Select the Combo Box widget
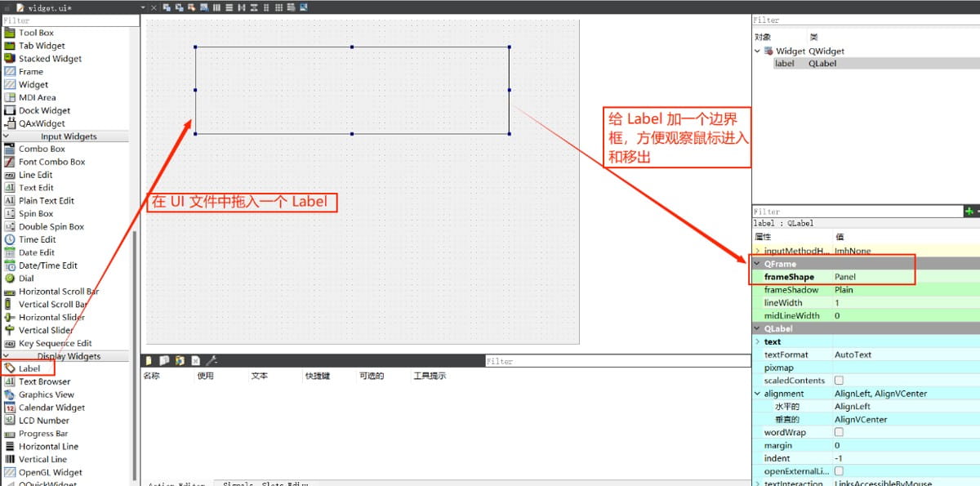This screenshot has height=486, width=980. point(42,149)
